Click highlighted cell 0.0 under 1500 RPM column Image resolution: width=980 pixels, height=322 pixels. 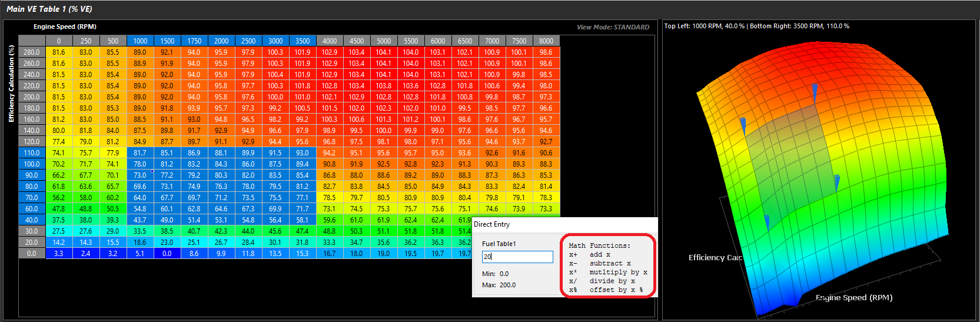167,253
